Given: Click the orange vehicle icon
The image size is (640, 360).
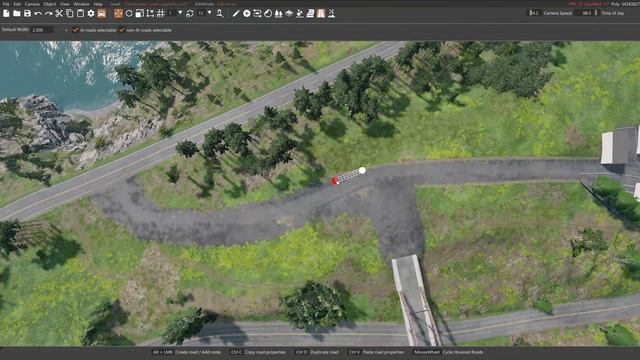Looking at the screenshot, I should coord(102,13).
